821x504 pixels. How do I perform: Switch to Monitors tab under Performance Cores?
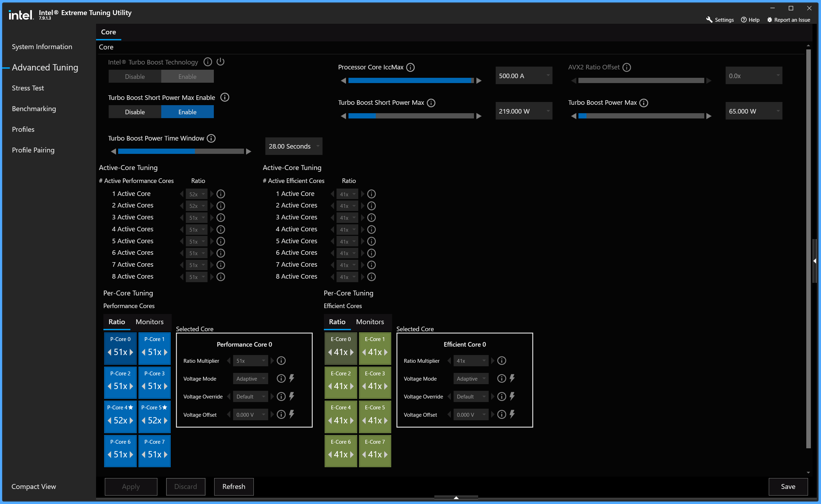tap(150, 322)
